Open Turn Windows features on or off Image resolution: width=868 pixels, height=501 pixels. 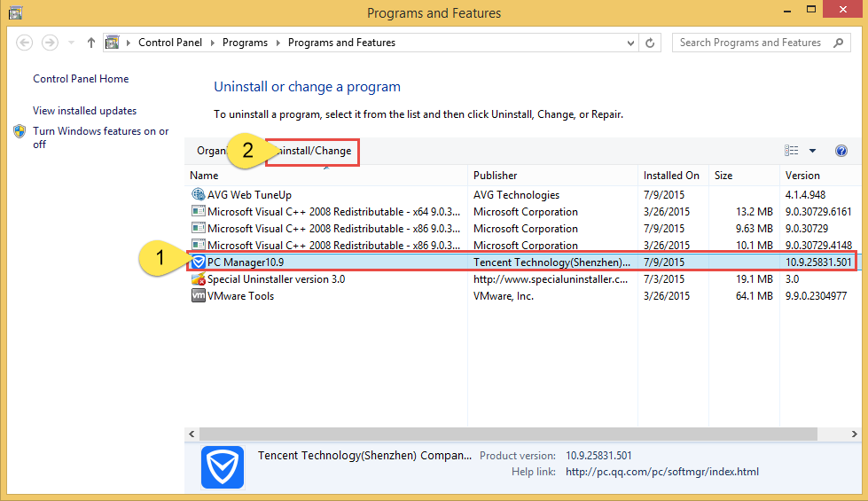101,137
